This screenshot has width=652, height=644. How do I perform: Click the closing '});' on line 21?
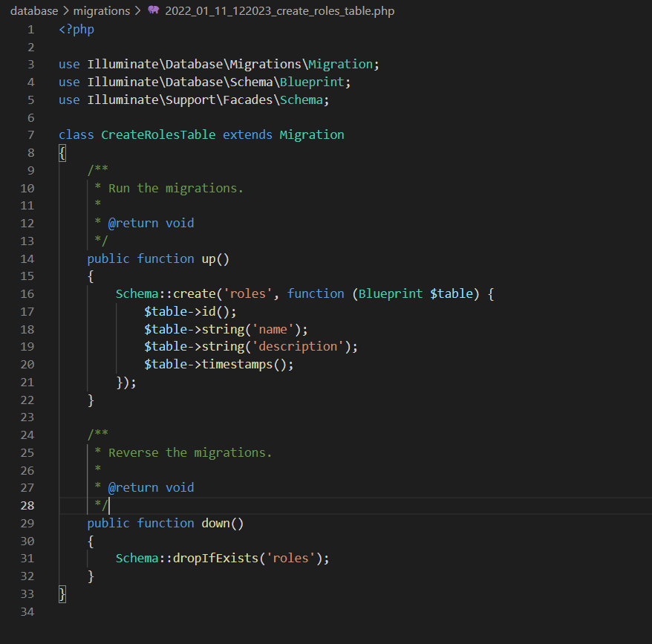tap(126, 383)
